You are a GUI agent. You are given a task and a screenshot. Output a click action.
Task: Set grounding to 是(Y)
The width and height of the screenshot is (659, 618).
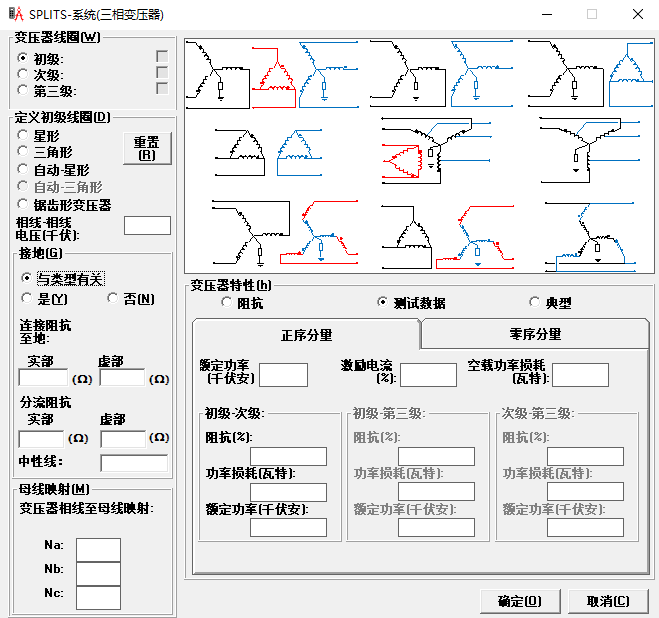pyautogui.click(x=27, y=299)
